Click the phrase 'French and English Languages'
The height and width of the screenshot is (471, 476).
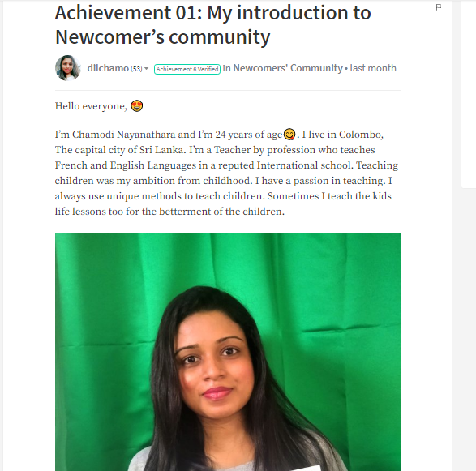[x=126, y=165]
